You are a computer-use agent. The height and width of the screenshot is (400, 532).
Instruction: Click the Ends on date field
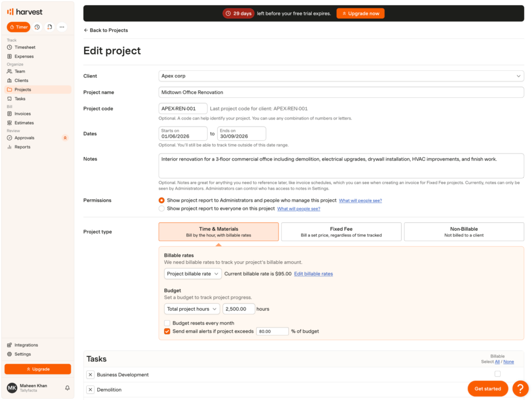click(x=242, y=134)
